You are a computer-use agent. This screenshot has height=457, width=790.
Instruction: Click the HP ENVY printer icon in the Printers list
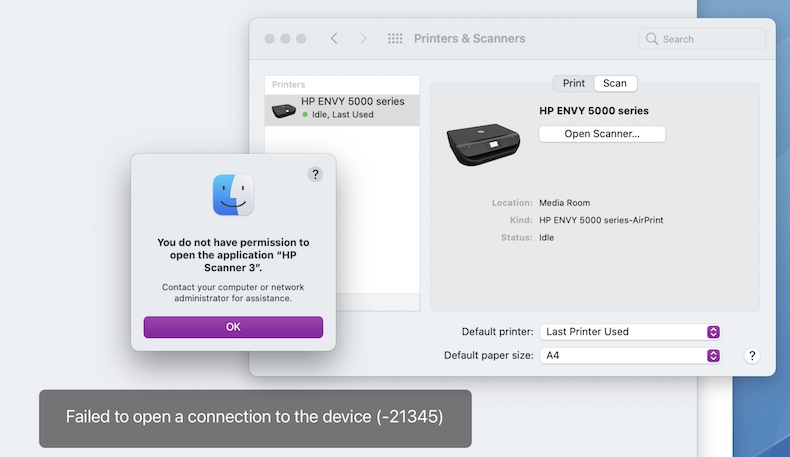(284, 110)
